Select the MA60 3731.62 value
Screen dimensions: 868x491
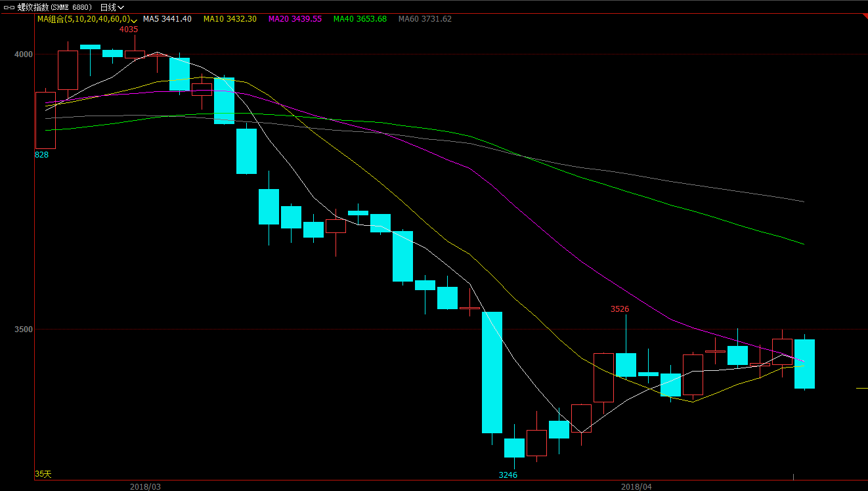[x=425, y=19]
